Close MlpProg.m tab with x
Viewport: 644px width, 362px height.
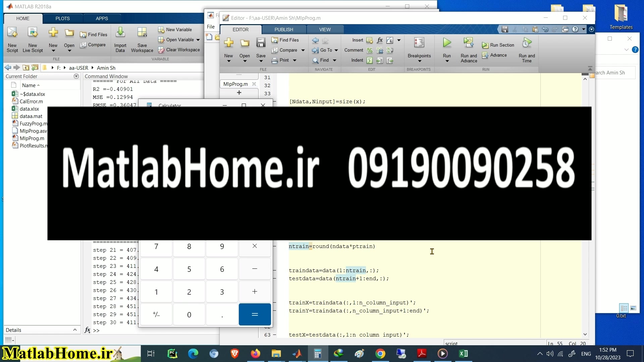click(254, 84)
